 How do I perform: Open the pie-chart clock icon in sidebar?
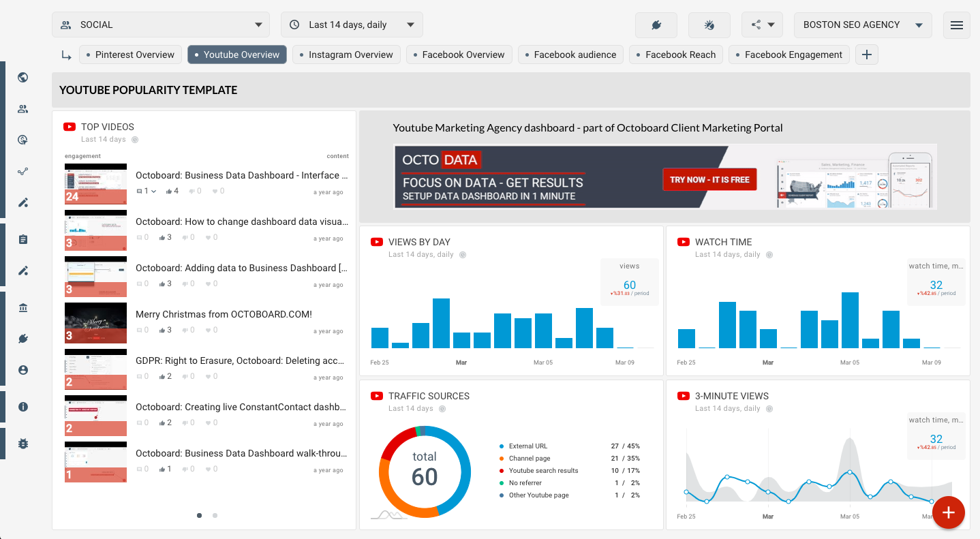coord(23,140)
